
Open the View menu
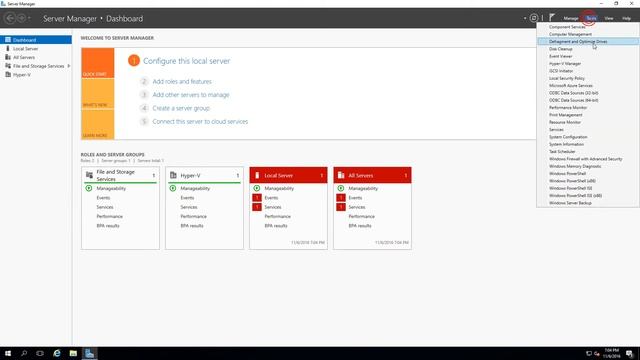(x=609, y=18)
